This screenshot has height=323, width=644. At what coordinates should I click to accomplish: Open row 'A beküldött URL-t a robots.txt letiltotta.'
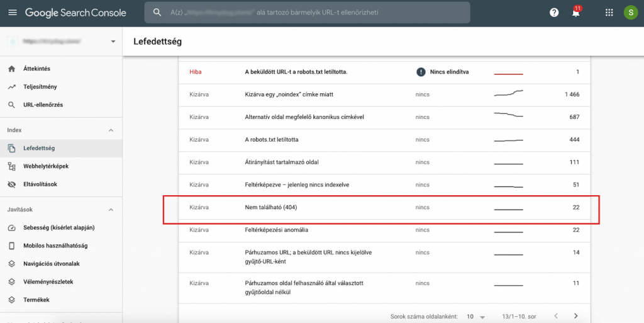tap(384, 72)
